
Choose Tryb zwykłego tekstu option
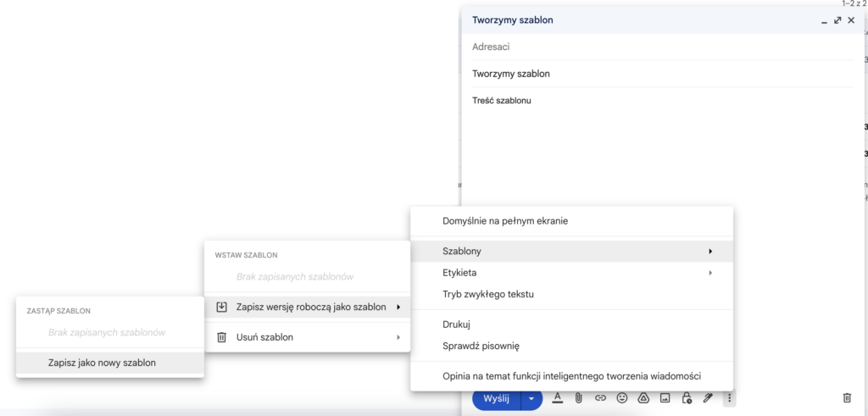pos(571,294)
